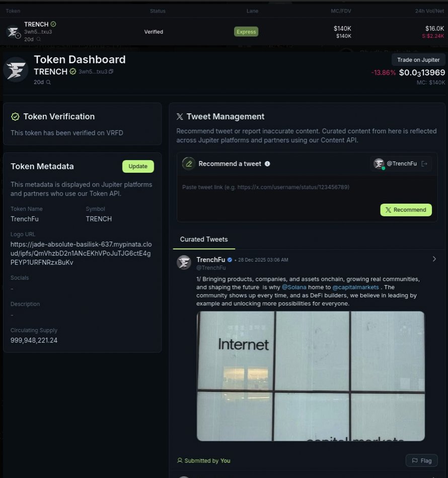This screenshot has height=478, width=448.
Task: Click the verified badge beside TrenchFu's tweet name
Action: tap(230, 260)
